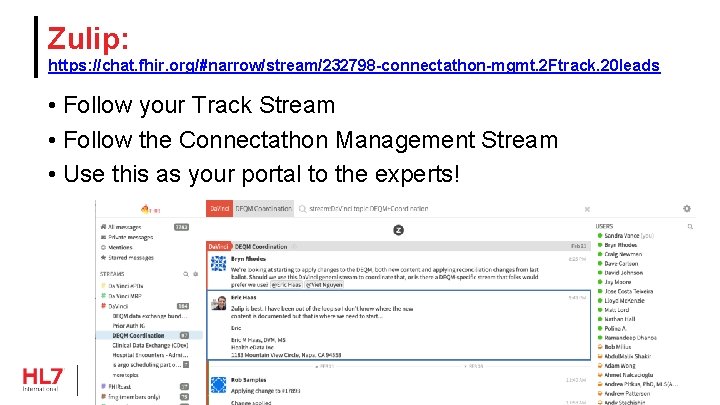Click Bryn Rhodes' avatar in message

point(219,264)
